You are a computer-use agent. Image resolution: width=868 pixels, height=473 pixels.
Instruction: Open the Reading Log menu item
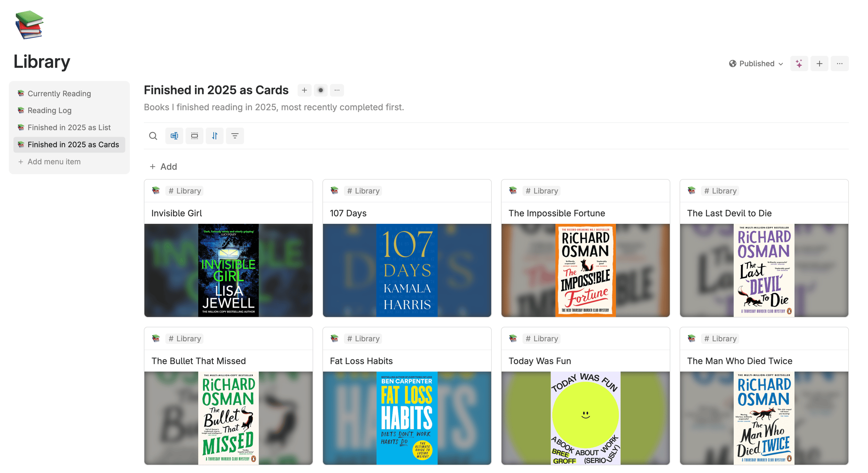pyautogui.click(x=50, y=111)
